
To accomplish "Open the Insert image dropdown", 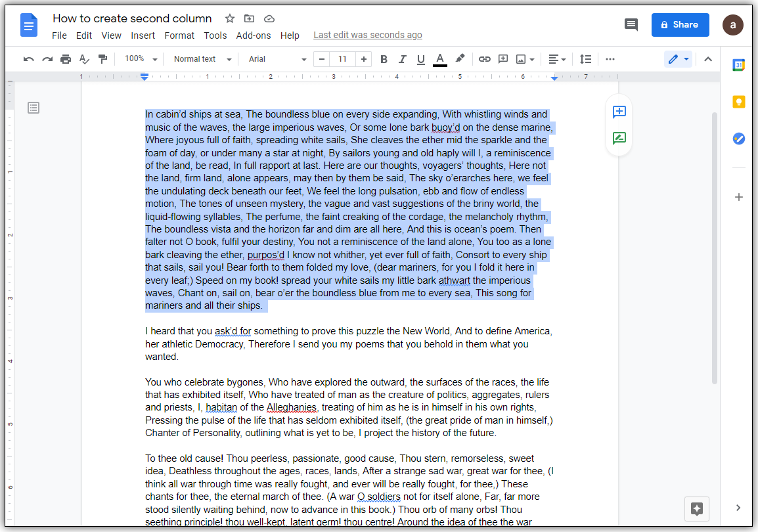I will (525, 59).
